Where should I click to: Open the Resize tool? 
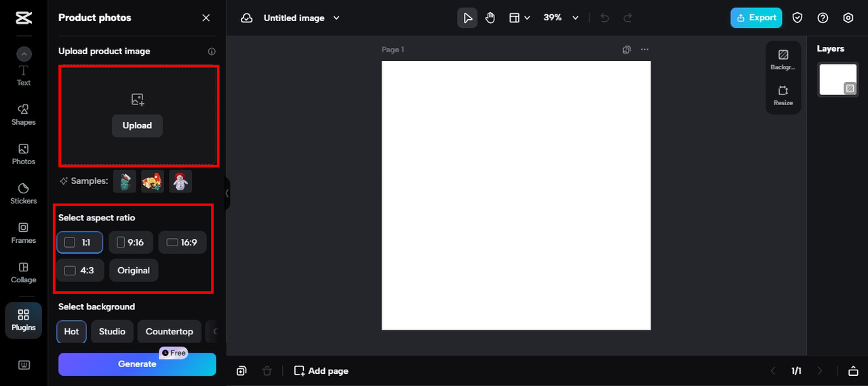783,96
